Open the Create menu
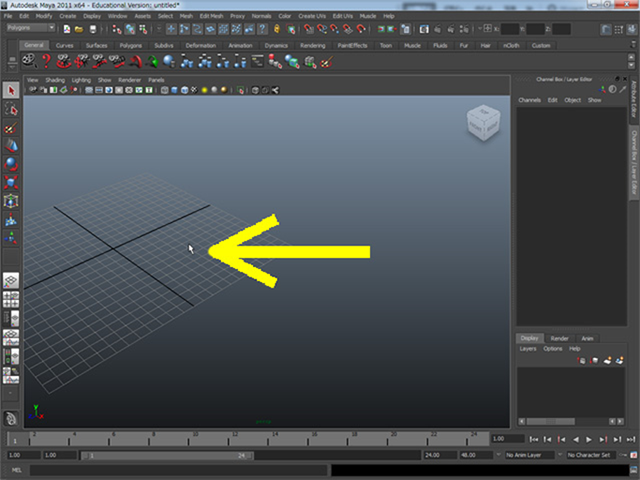 coord(68,16)
